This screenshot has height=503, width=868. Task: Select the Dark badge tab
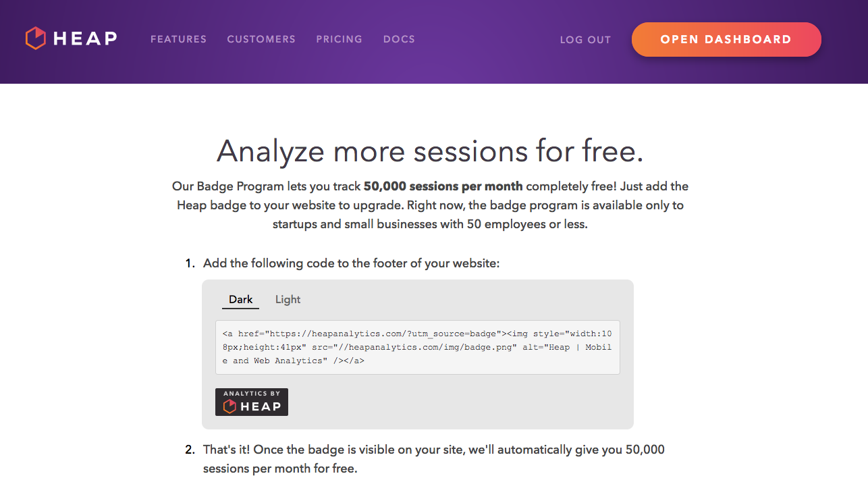click(241, 300)
